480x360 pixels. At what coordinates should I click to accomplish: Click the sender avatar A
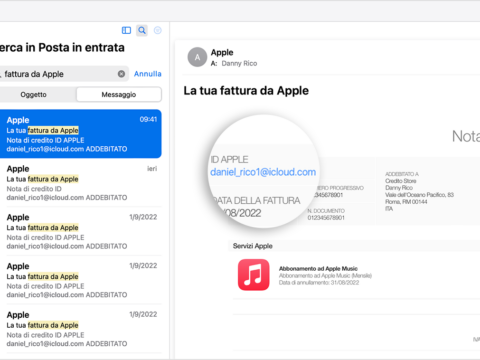(x=197, y=57)
